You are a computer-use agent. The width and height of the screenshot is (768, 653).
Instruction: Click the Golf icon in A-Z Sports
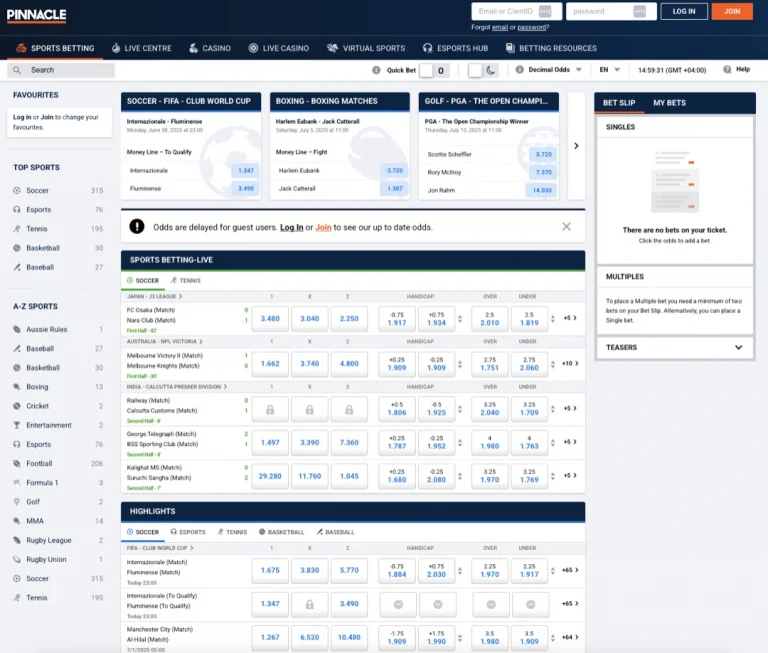coord(17,502)
